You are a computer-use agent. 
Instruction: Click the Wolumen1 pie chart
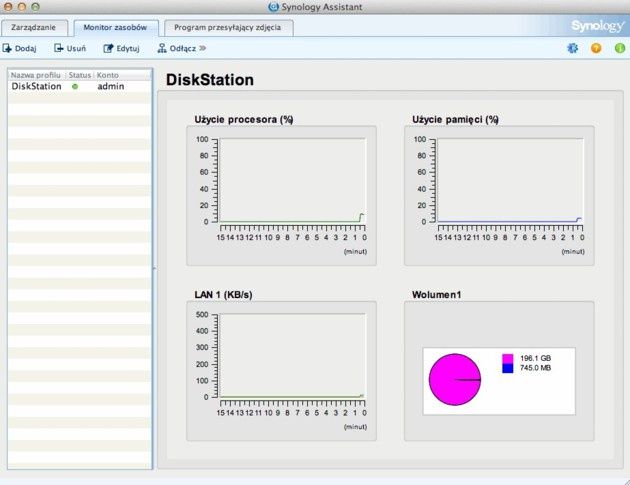[455, 380]
